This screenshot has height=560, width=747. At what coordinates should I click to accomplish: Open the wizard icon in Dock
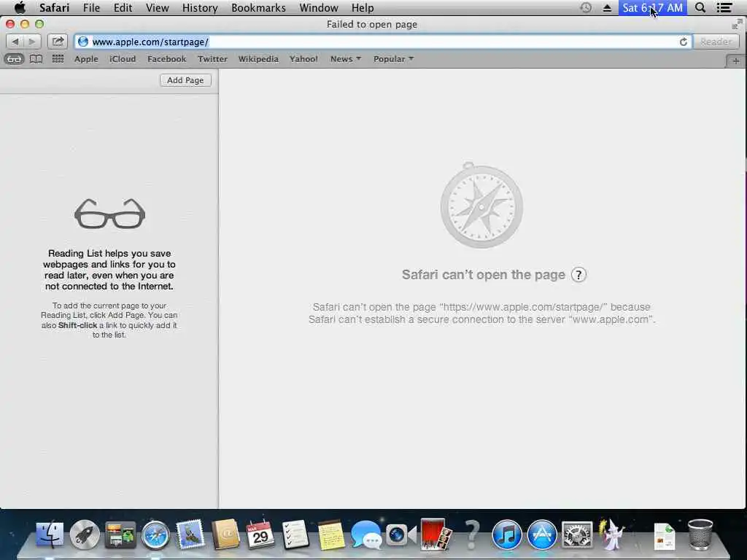coord(612,534)
